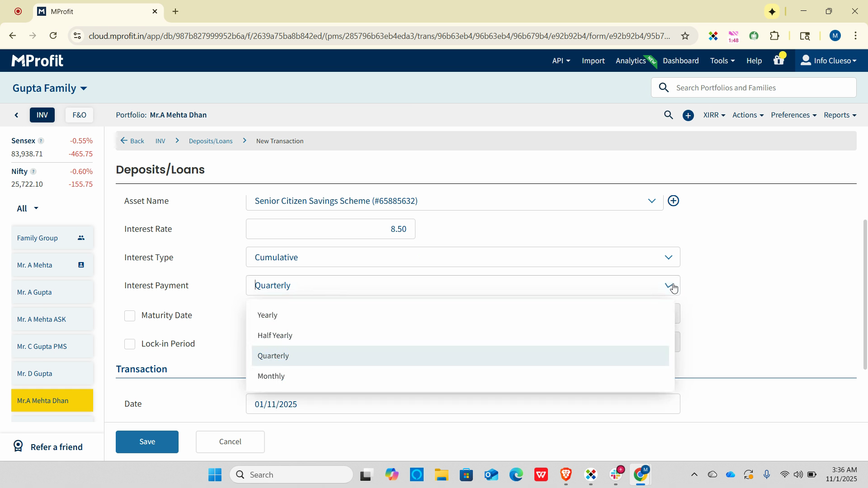Expand the Gupta Family dropdown
Image resolution: width=868 pixels, height=488 pixels.
(50, 88)
